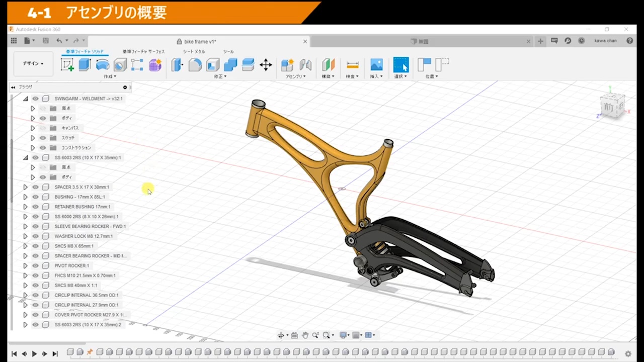Switch to the シートメタル tab
The image size is (644, 362).
tap(194, 51)
